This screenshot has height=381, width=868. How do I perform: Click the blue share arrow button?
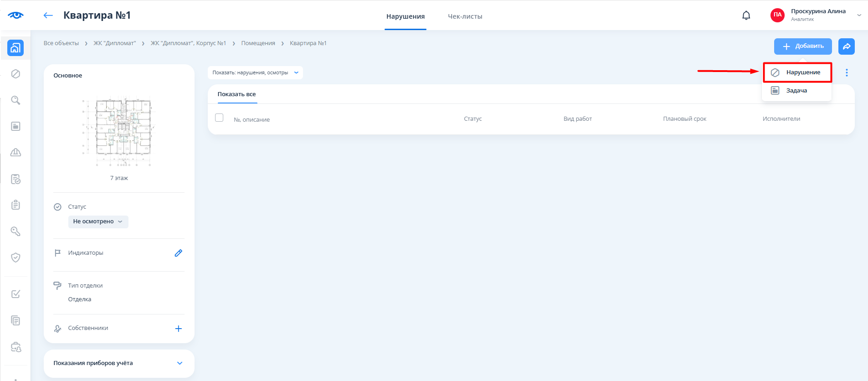tap(846, 46)
